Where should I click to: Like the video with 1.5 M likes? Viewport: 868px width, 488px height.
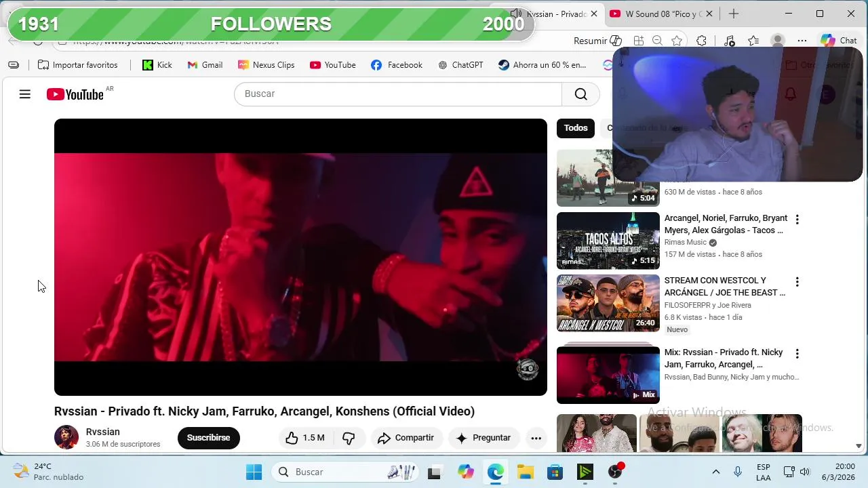[304, 438]
